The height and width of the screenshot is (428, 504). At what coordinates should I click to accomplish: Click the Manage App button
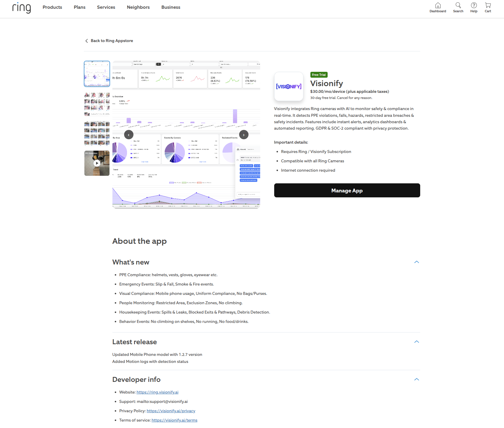pyautogui.click(x=347, y=190)
